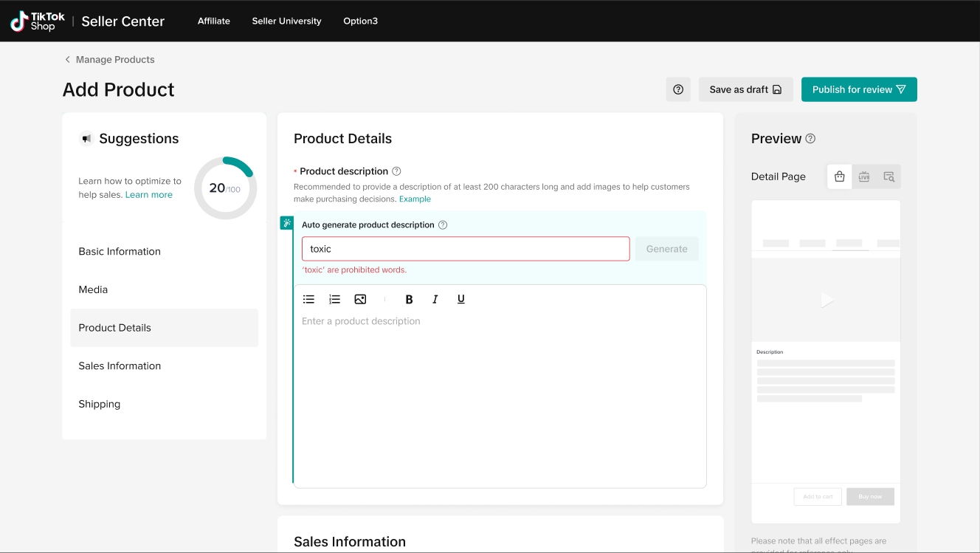Open the Learn more link in Suggestions
The image size is (980, 553).
[149, 195]
